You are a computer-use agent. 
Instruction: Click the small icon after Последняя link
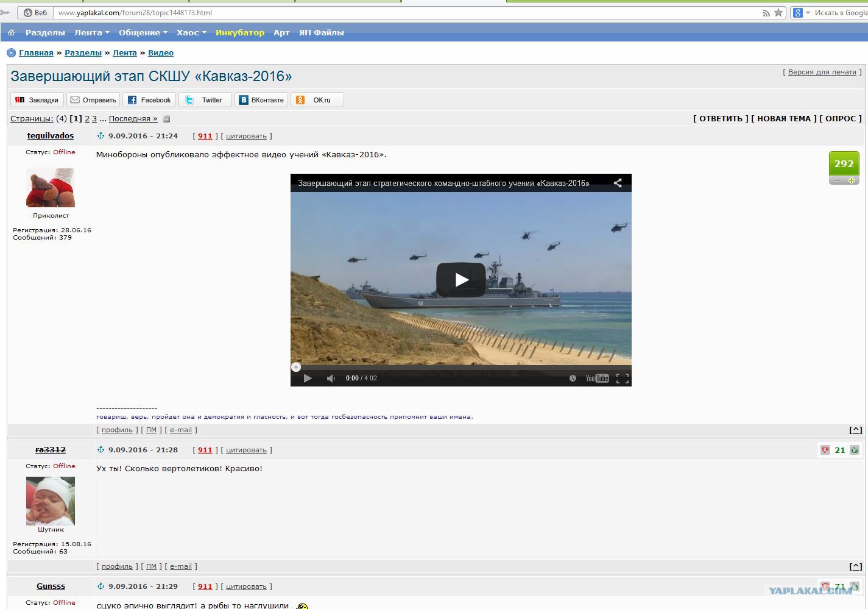tap(166, 119)
